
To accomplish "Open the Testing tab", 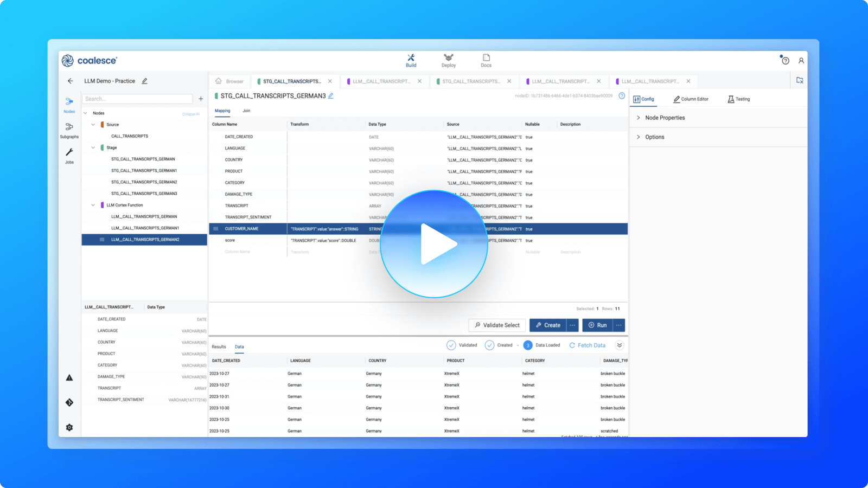I will tap(739, 99).
